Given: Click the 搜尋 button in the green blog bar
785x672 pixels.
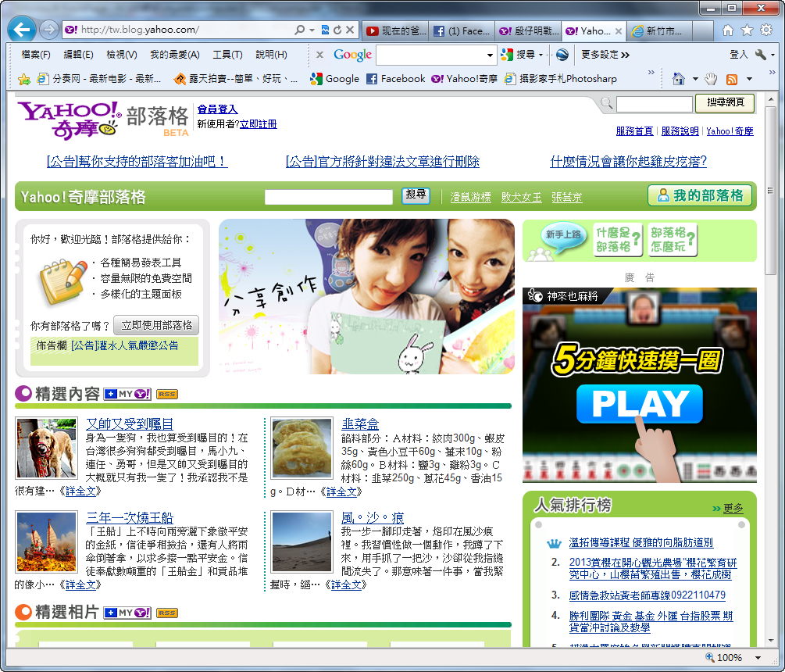Looking at the screenshot, I should 416,196.
